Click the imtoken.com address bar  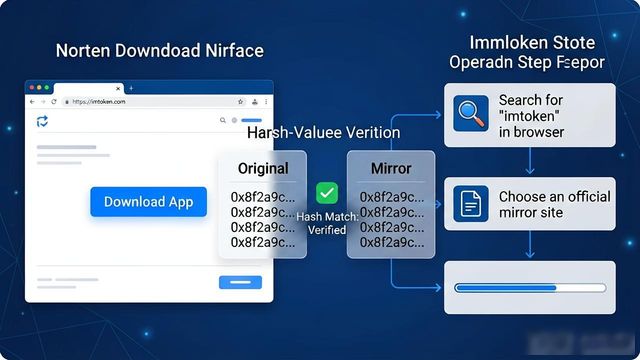point(155,102)
